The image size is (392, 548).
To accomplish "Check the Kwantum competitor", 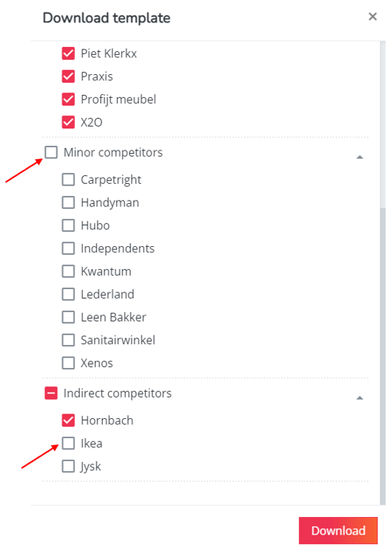I will pyautogui.click(x=69, y=271).
